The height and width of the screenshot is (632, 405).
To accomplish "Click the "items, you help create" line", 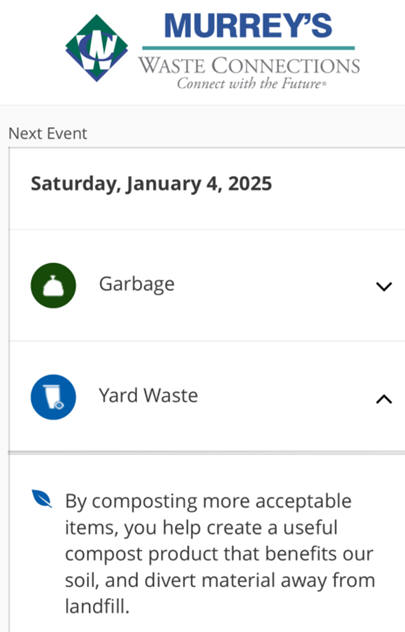I will click(x=164, y=528).
